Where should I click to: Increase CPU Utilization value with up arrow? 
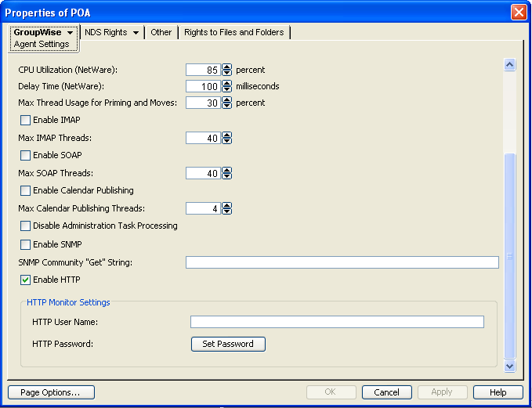(x=226, y=67)
